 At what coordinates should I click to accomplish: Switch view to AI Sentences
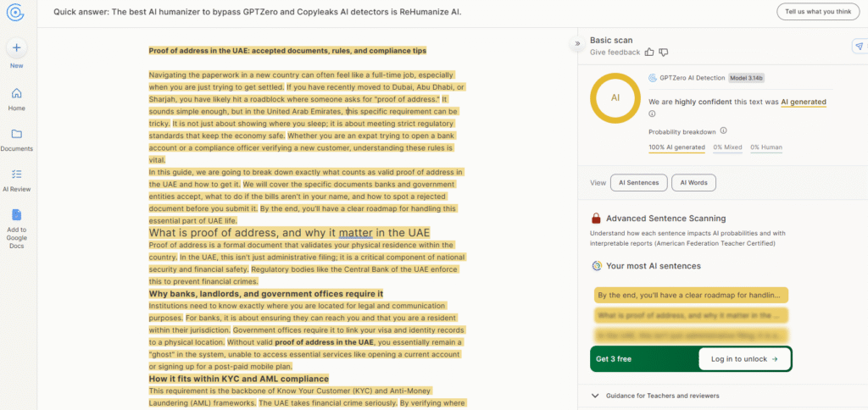click(x=638, y=182)
